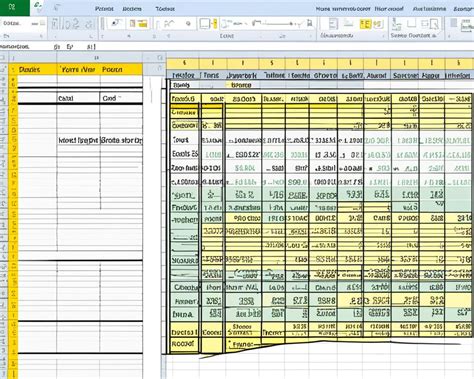This screenshot has height=379, width=474.
Task: Open the 'Tõcbos' ribbon tab
Action: [x=165, y=9]
